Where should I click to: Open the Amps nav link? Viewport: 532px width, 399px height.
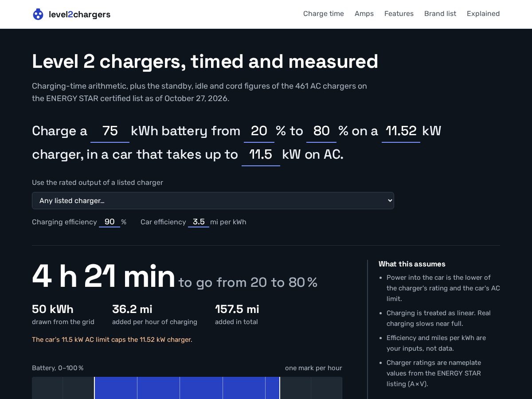(x=364, y=14)
